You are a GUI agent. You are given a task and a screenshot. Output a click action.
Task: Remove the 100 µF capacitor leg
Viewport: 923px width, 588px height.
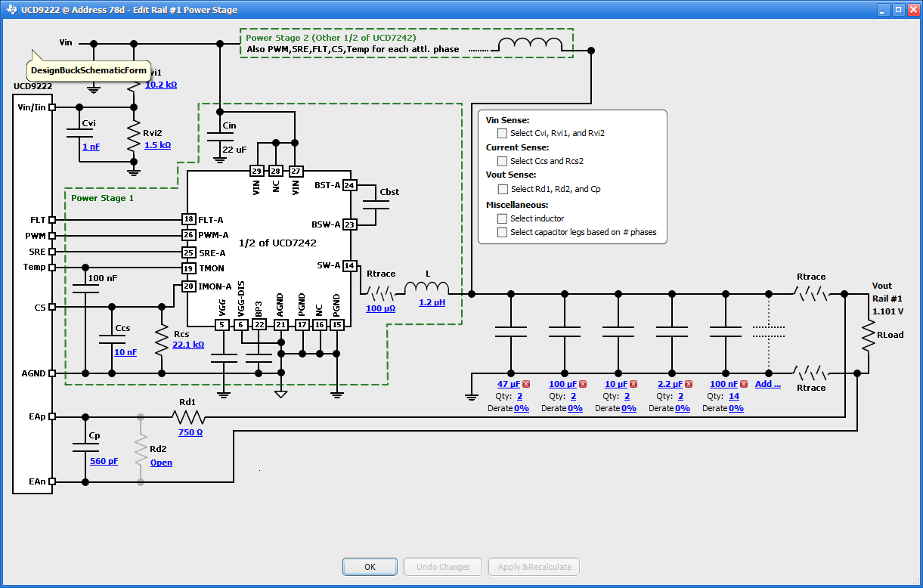(582, 384)
